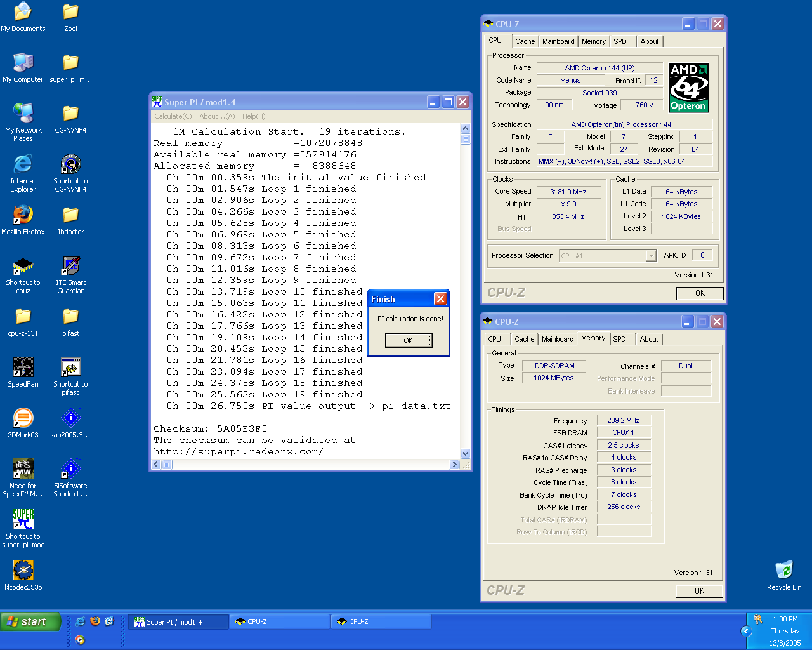Image resolution: width=812 pixels, height=650 pixels.
Task: Expand hidden tray icons arrow
Action: tap(746, 631)
